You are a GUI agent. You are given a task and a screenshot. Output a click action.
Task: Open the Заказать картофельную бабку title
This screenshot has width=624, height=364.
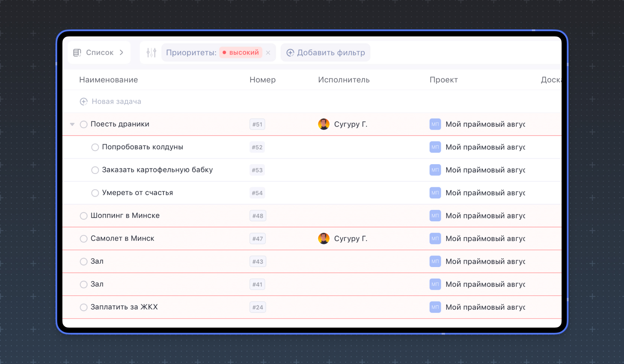(157, 170)
